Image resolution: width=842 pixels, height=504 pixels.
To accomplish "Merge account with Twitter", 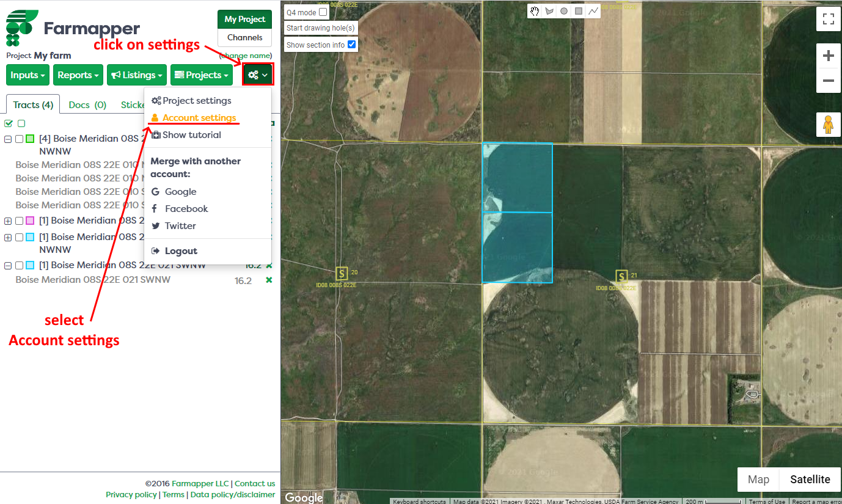I will (x=174, y=226).
